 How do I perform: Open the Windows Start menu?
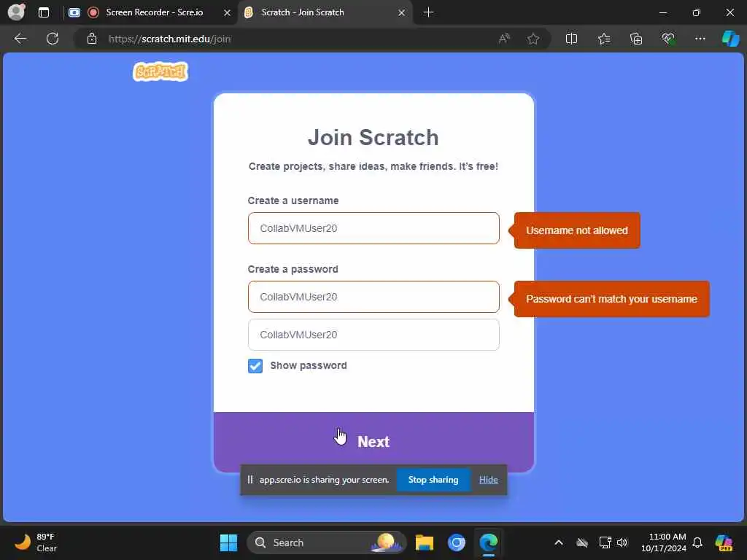[x=228, y=542]
